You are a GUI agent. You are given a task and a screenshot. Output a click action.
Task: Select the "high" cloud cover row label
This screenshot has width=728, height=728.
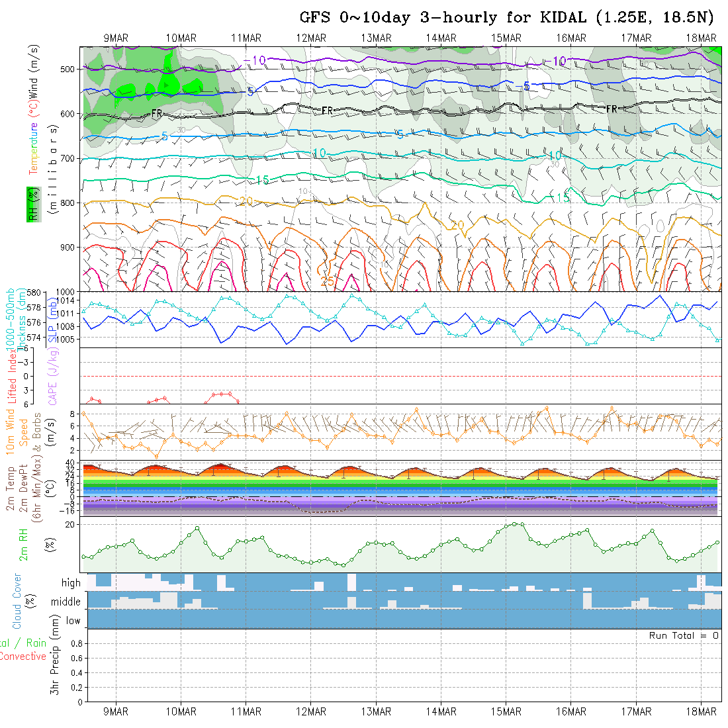(x=71, y=583)
